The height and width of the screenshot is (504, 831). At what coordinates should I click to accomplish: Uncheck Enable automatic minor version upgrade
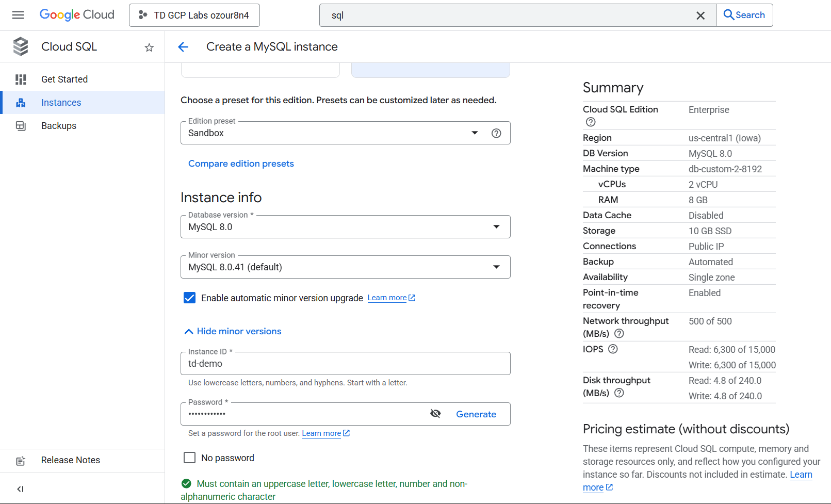tap(190, 298)
